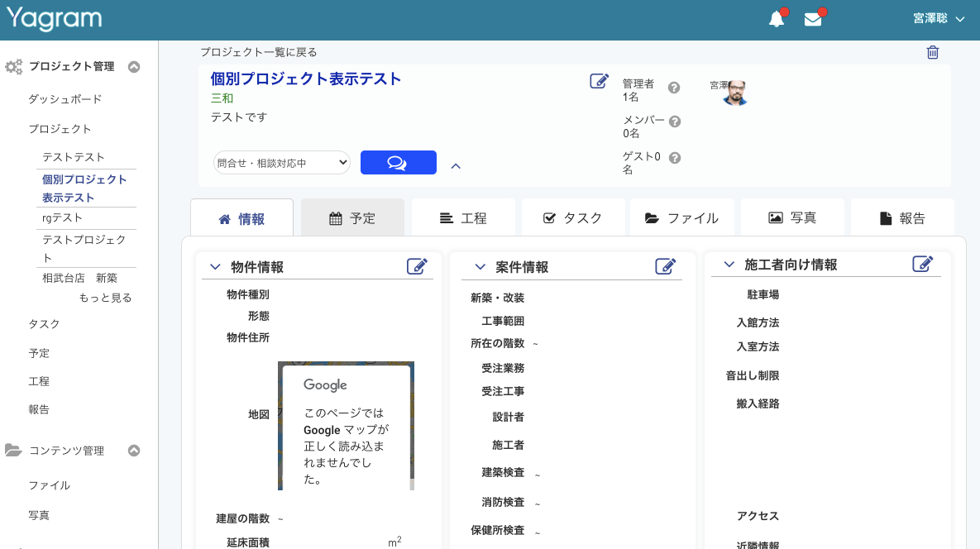Edit project title with pencil icon

(x=599, y=81)
